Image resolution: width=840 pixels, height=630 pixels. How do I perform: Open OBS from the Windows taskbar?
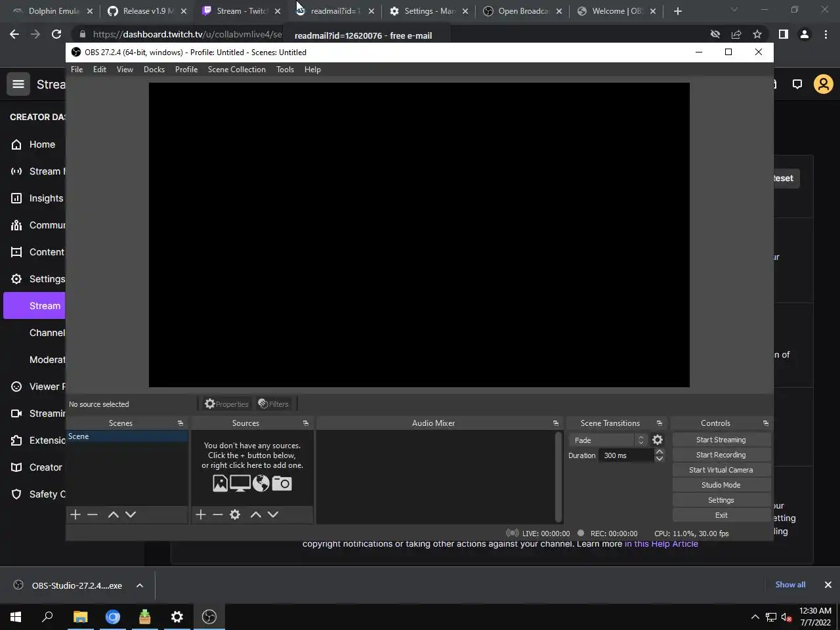(209, 617)
